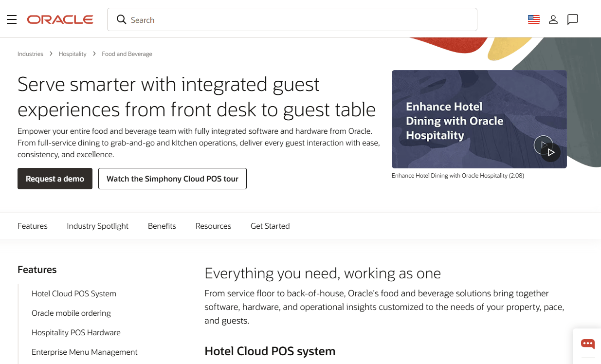Click into the Search field
The image size is (601, 364).
[x=292, y=19]
